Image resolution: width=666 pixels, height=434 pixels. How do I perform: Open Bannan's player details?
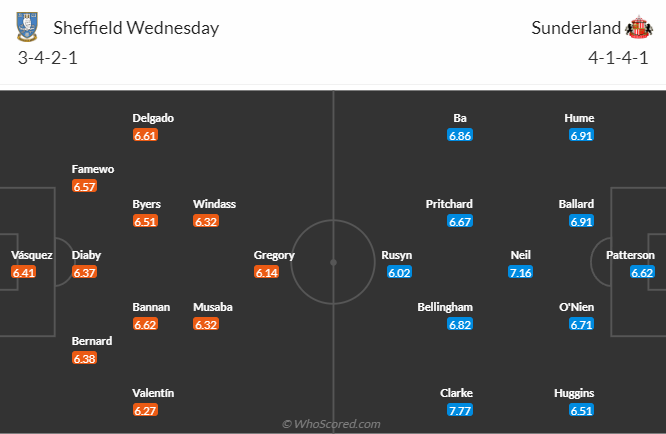[151, 307]
